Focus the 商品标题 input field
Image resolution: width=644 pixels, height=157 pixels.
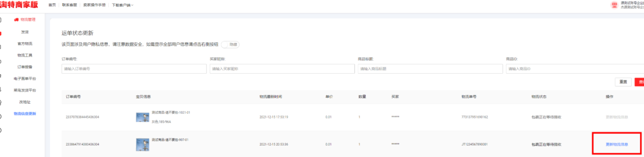430,69
